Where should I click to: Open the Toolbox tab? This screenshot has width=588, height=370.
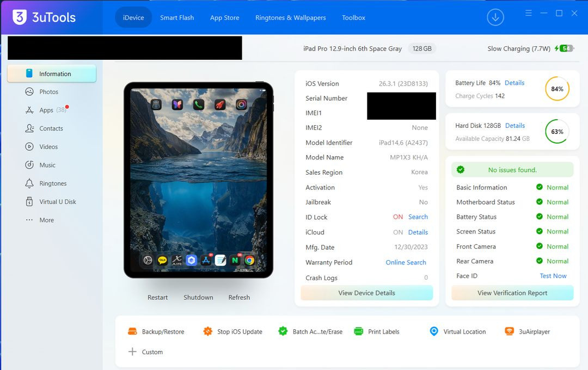353,17
